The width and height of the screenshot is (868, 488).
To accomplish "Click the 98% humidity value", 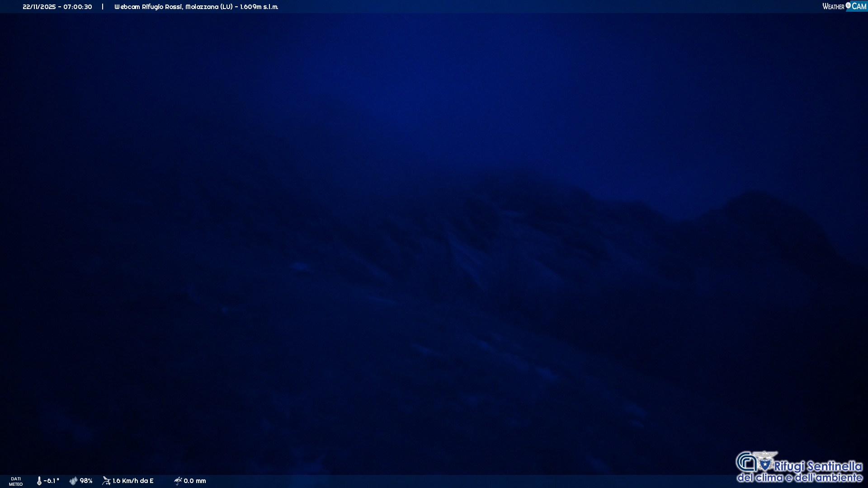I will pos(86,481).
